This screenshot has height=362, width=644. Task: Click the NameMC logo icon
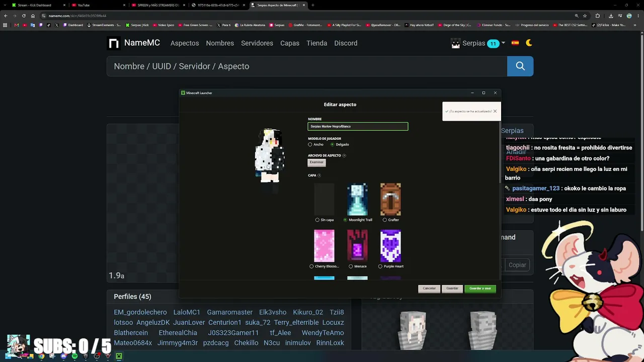(114, 43)
